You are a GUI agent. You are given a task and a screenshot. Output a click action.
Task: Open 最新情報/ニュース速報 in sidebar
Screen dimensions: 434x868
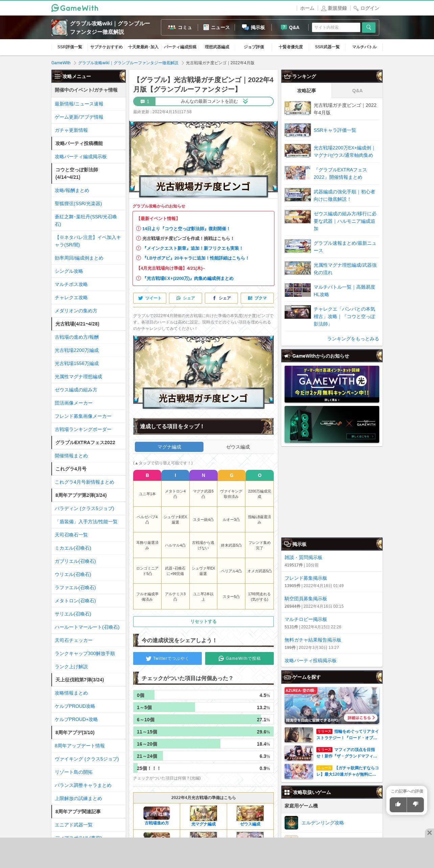pos(79,104)
